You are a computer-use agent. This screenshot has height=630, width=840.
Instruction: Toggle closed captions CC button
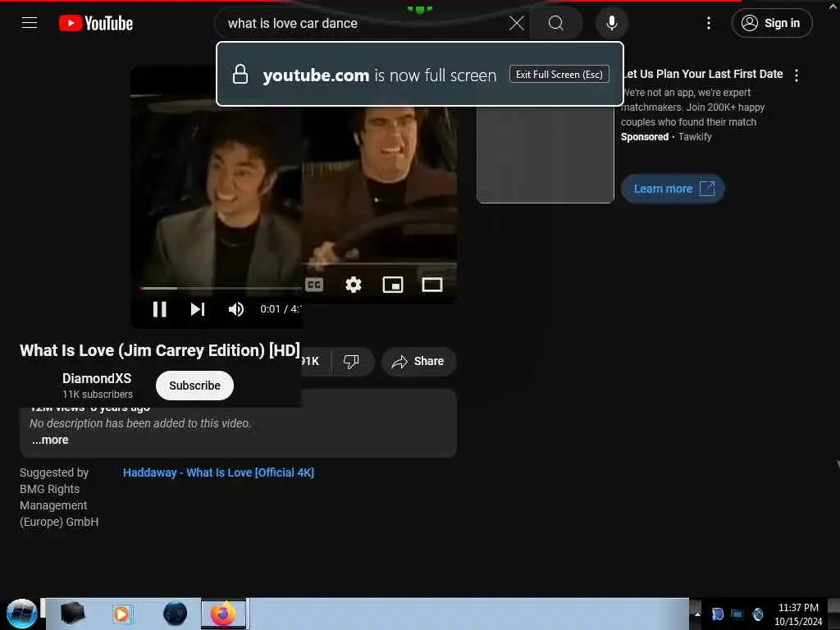(314, 285)
